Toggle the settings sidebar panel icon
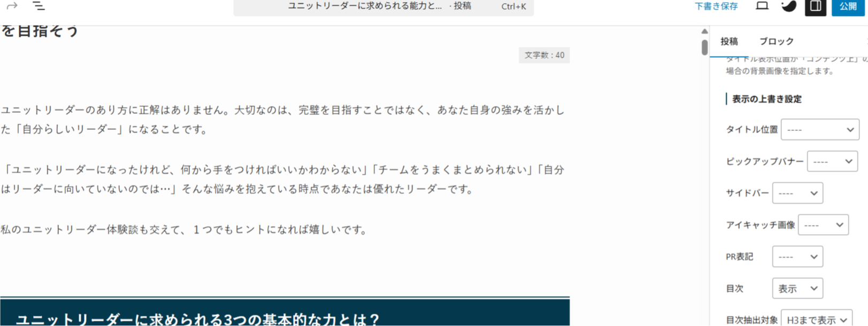Screen dimensions: 868x326 pyautogui.click(x=816, y=6)
